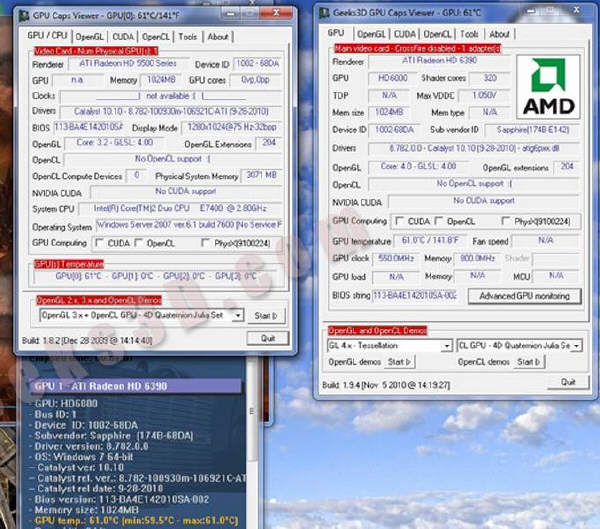The width and height of the screenshot is (600, 529).
Task: Toggle PhysX checkbox in left window GPU Computing
Action: click(x=205, y=243)
